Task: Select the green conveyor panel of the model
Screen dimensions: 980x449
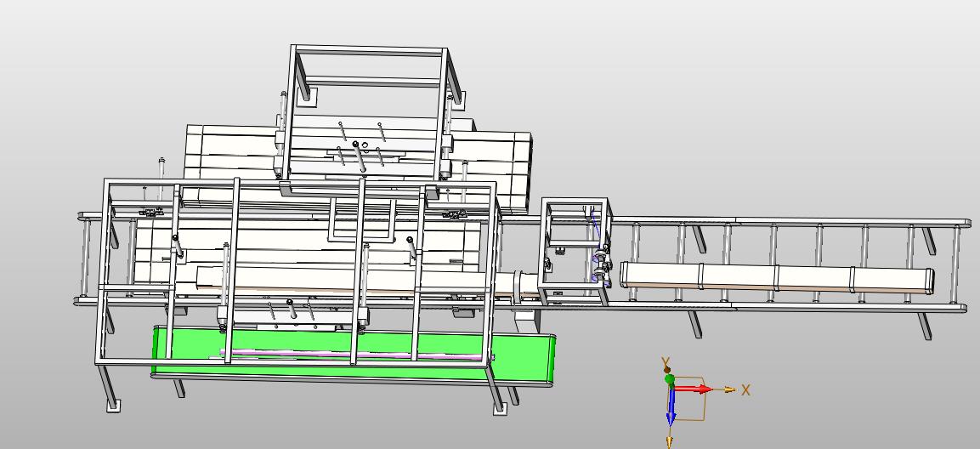Action: [x=354, y=355]
